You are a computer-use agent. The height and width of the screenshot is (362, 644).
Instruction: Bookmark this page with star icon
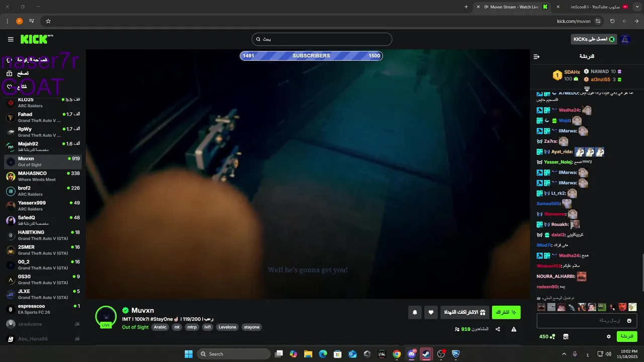click(48, 21)
